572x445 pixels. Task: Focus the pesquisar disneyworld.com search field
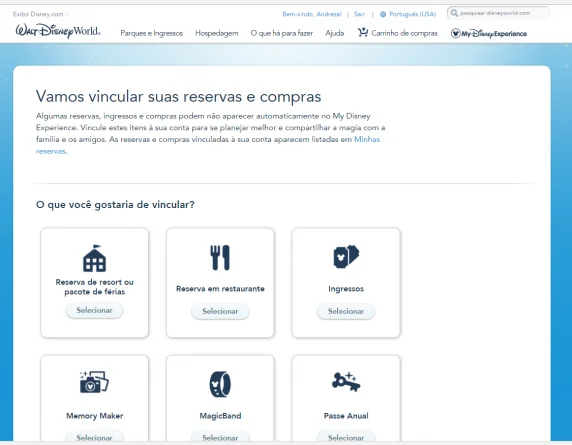click(499, 13)
